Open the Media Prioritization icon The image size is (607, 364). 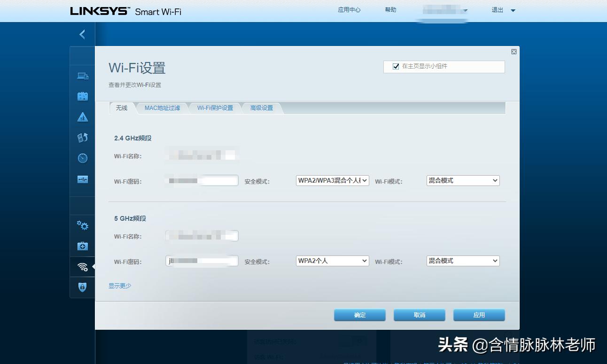point(82,137)
